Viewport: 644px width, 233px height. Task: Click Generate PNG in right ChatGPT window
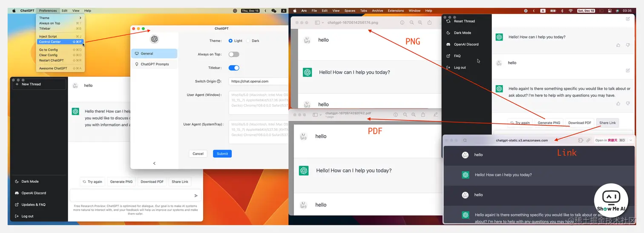[x=549, y=123]
